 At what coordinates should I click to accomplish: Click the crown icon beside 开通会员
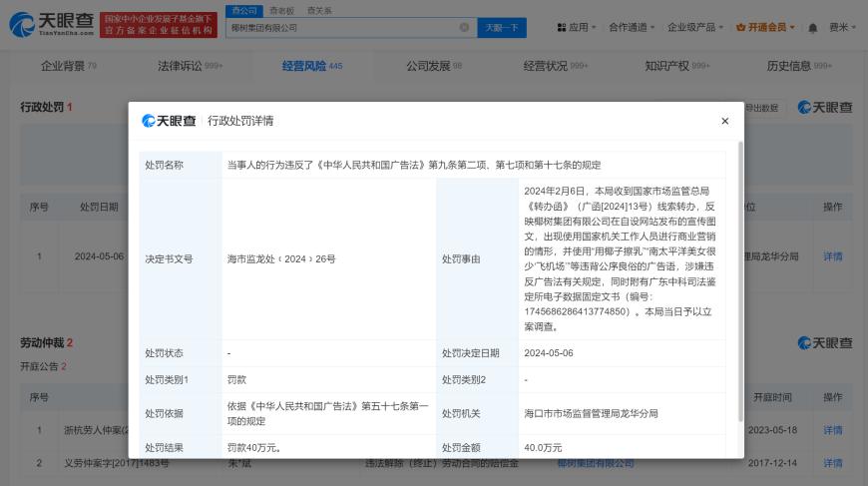point(740,27)
